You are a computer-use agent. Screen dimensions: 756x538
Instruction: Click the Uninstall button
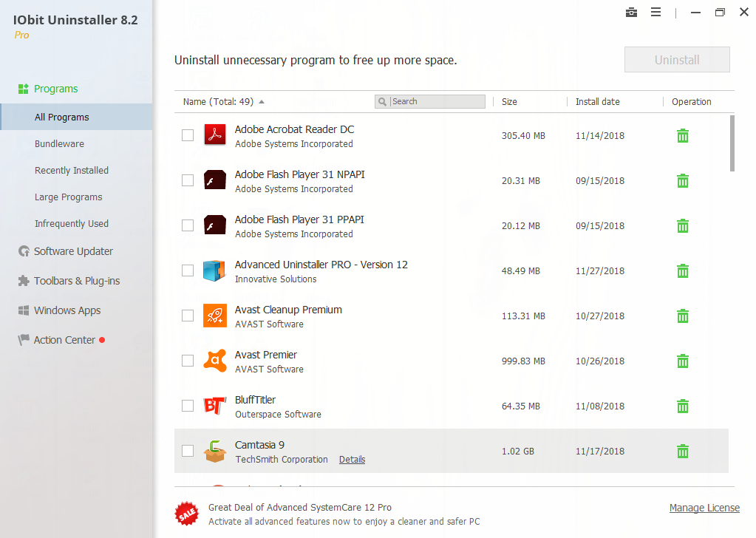tap(677, 60)
